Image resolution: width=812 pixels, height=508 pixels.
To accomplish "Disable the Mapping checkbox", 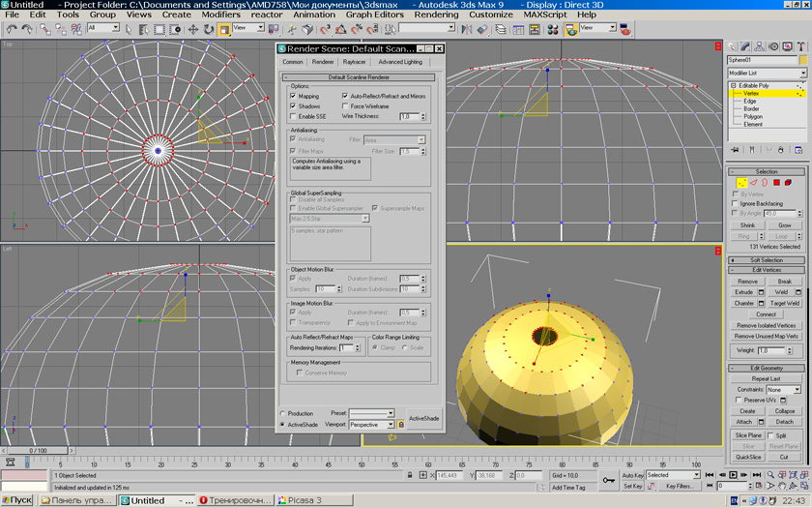I will (294, 97).
